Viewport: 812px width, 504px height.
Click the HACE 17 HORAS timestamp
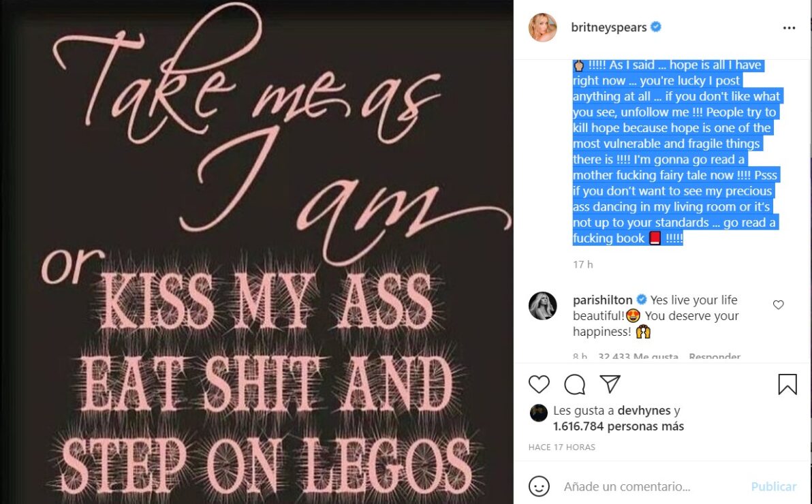point(562,447)
